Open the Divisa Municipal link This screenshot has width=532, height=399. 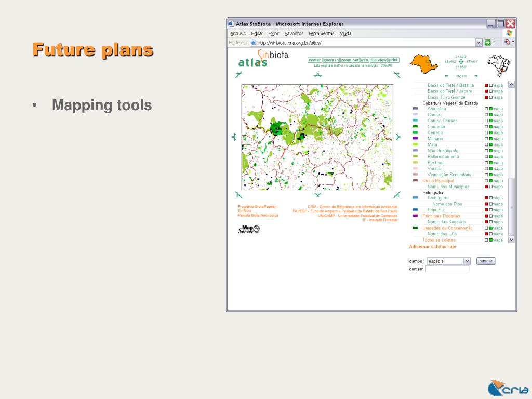point(437,180)
